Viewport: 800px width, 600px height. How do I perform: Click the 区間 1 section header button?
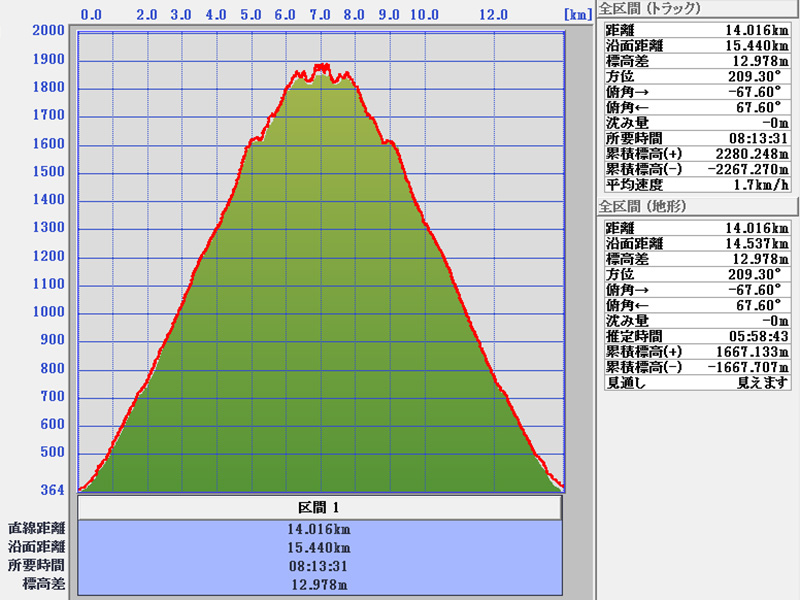tap(318, 508)
